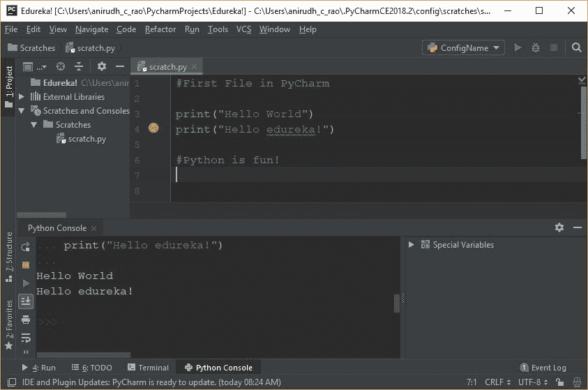Viewport: 588px width, 390px height.
Task: Expand Special Variables
Action: [x=412, y=244]
